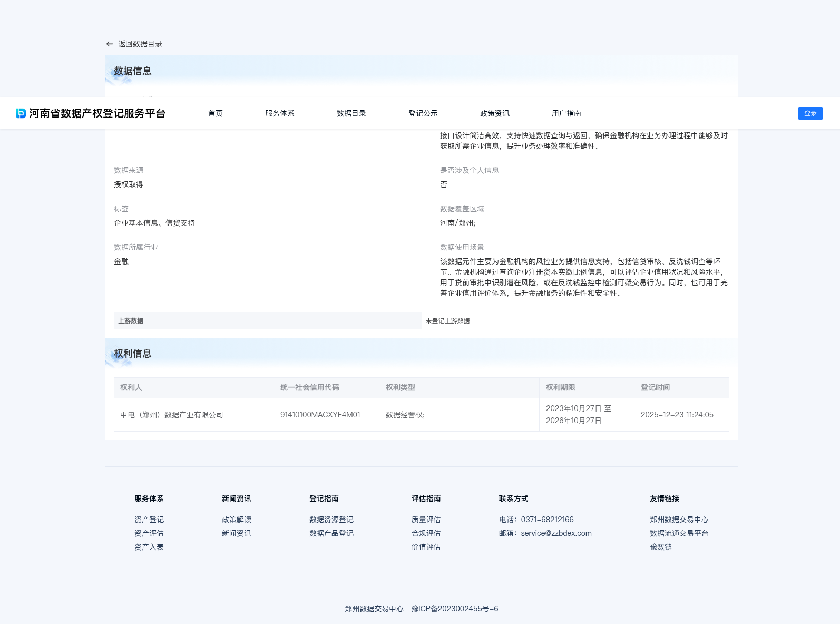Open friendly link 数据流通交易平台
Image resolution: width=840 pixels, height=625 pixels.
(x=679, y=533)
